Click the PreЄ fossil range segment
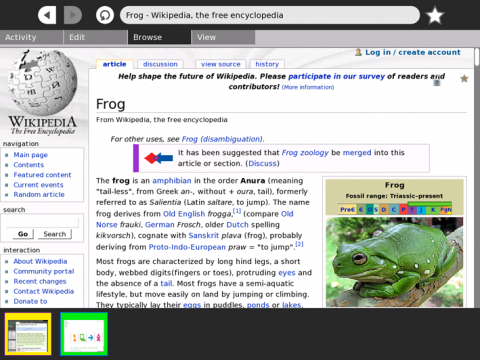The image size is (480, 360). [x=347, y=209]
